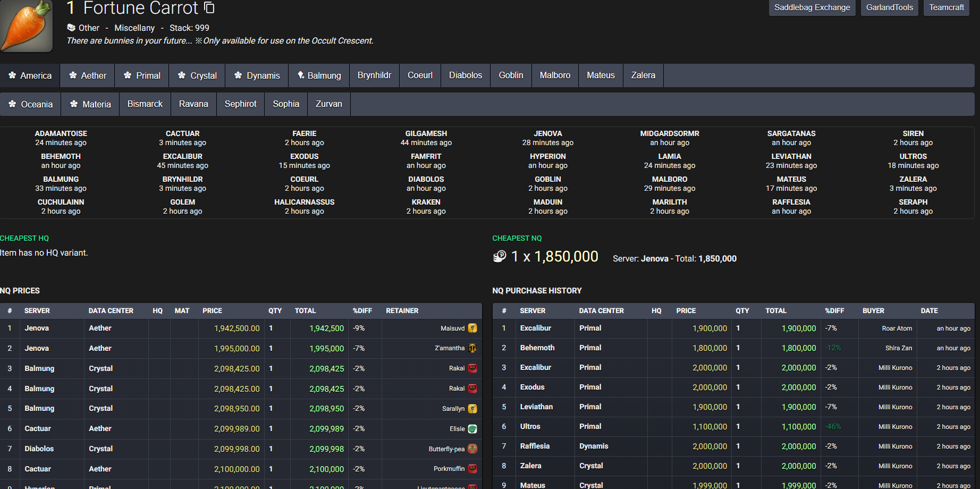Select the Goblin world tab
This screenshot has width=980, height=489.
coord(511,75)
